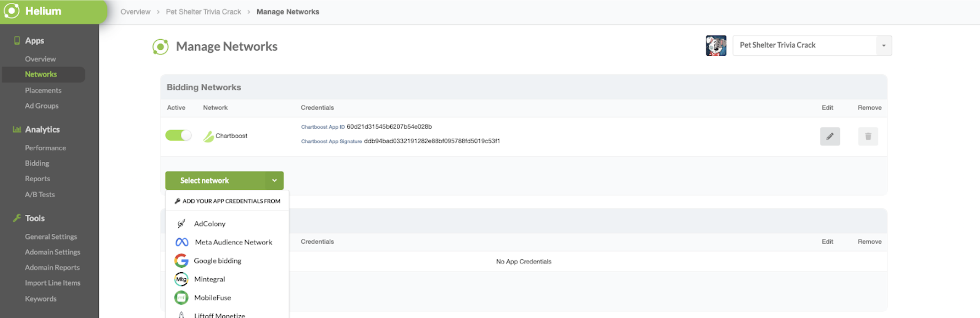Open General Settings under Tools
980x318 pixels.
51,237
